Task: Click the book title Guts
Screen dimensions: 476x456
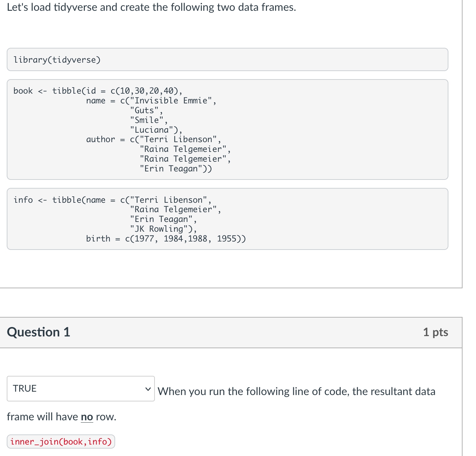Action: click(145, 110)
